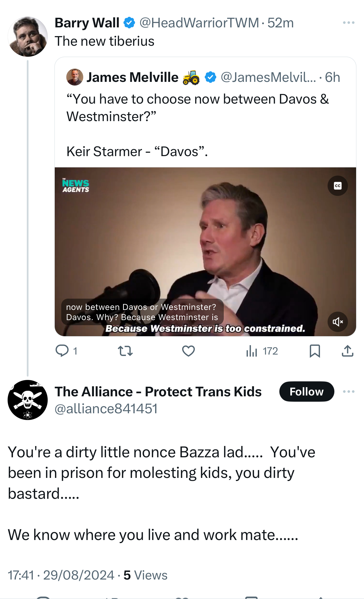Click The Alliance - Protect Trans Kids name

(158, 392)
